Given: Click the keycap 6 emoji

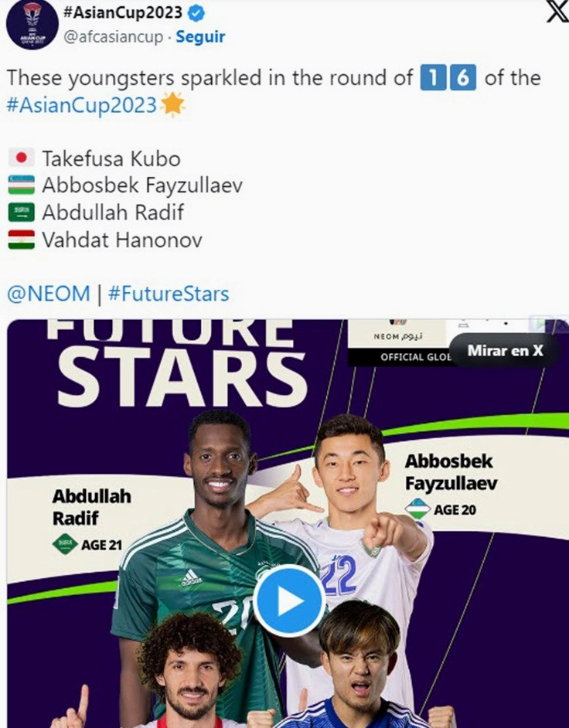Looking at the screenshot, I should click(x=462, y=77).
